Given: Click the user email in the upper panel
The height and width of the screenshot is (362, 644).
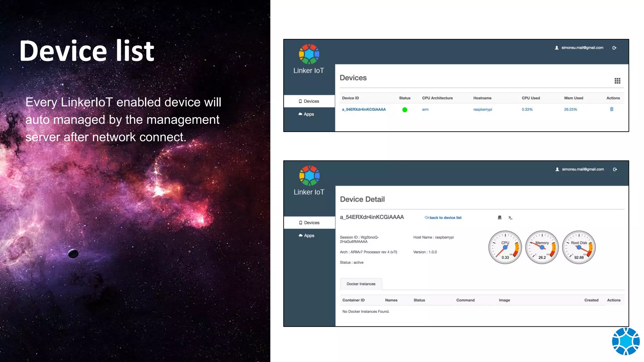Looking at the screenshot, I should click(x=582, y=48).
